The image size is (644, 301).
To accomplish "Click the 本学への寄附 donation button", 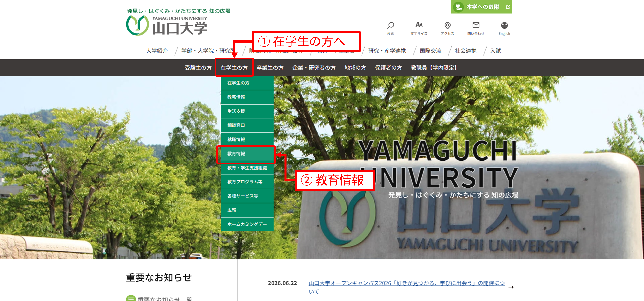I will (481, 7).
